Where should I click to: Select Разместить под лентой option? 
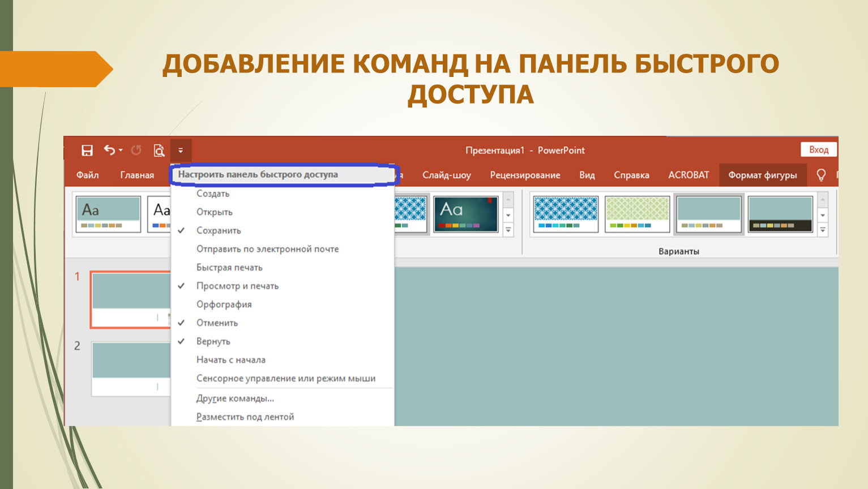click(245, 417)
